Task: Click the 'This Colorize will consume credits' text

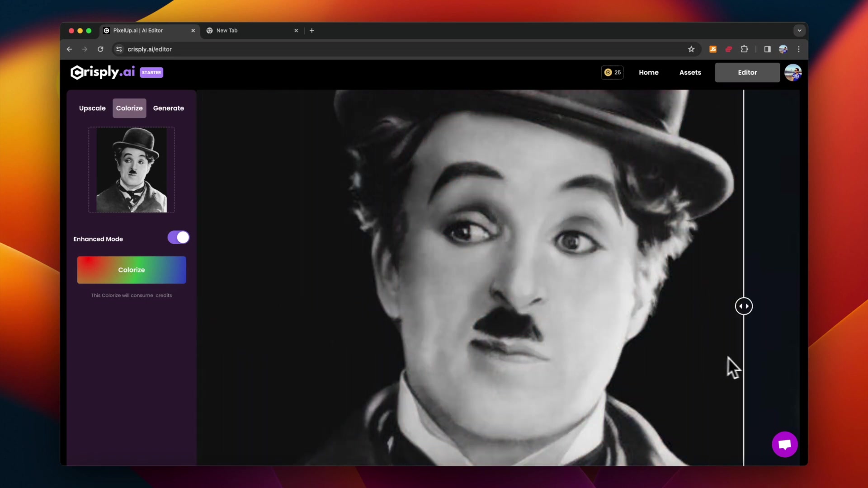Action: tap(132, 296)
